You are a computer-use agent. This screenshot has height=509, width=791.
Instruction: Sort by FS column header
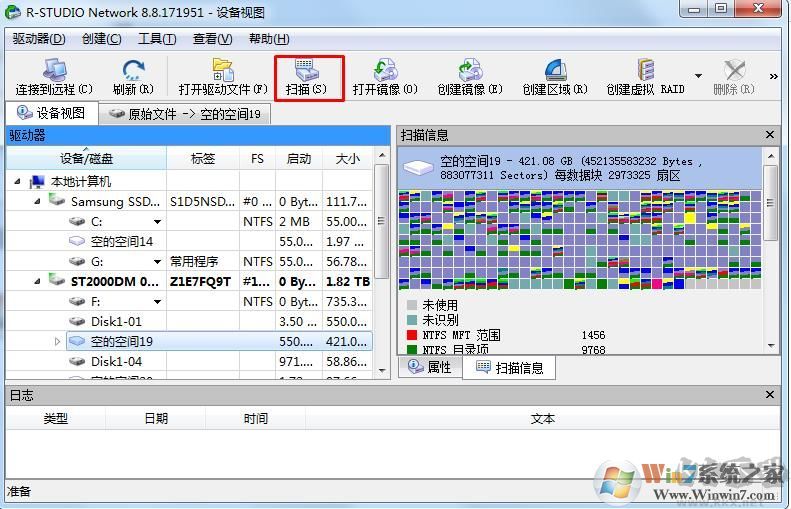pos(257,158)
